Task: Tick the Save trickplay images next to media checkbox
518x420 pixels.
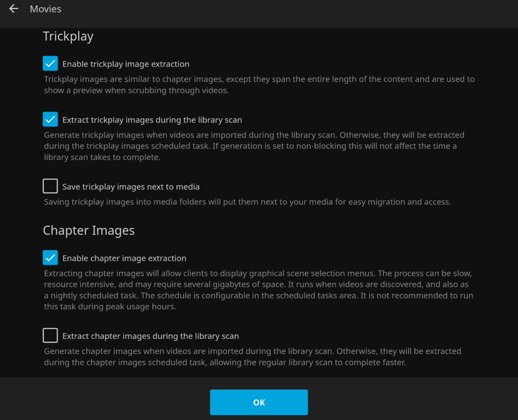Action: click(x=50, y=186)
